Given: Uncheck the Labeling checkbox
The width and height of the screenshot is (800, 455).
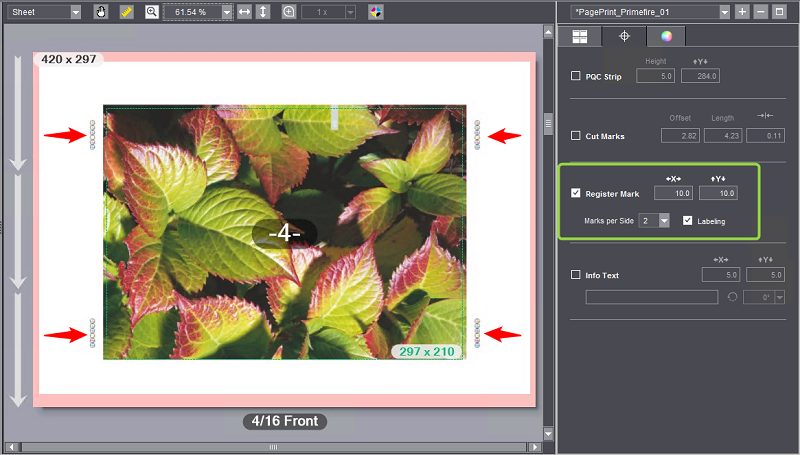Looking at the screenshot, I should 688,221.
